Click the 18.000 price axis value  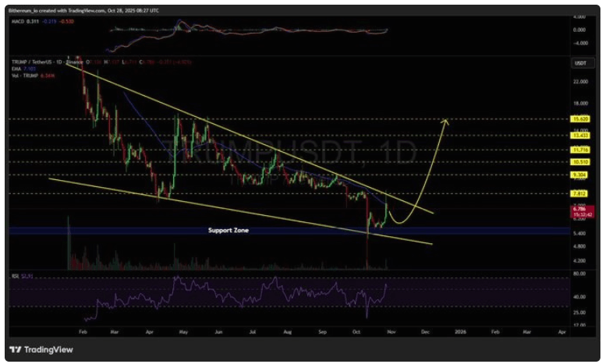(x=580, y=104)
